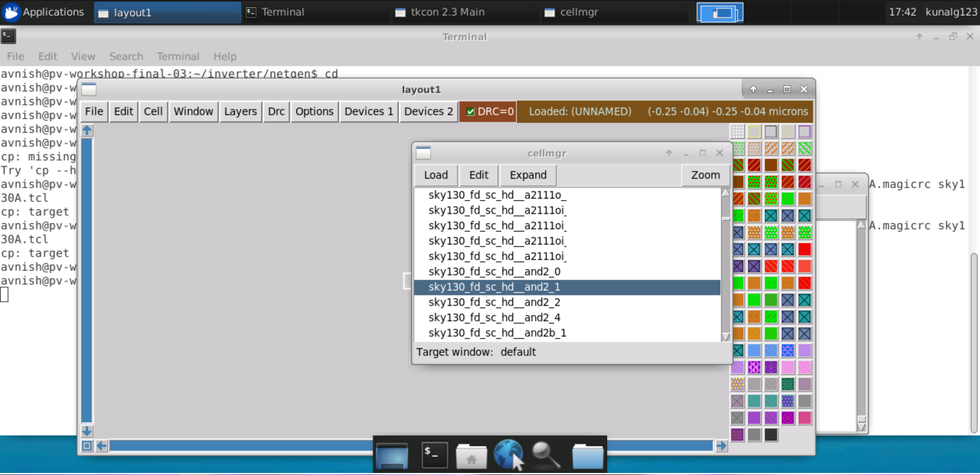980x475 pixels.
Task: Open the Search menu in the Terminal window
Action: pos(126,56)
